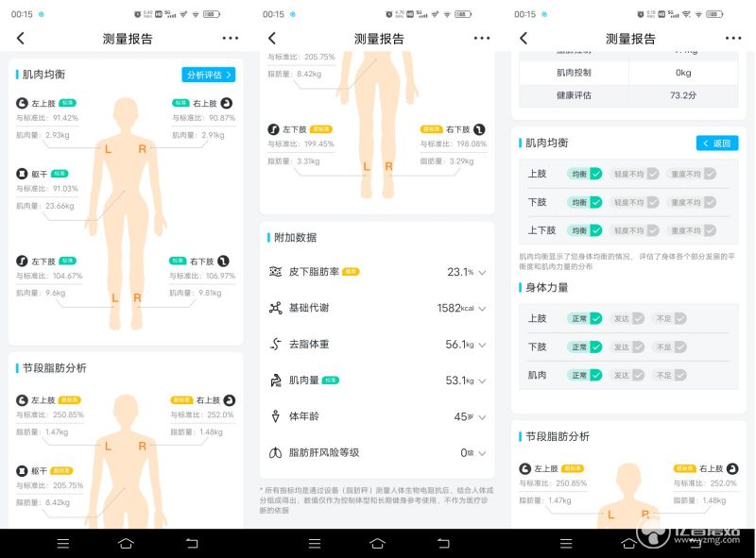Viewport: 756px width, 558px height.
Task: Tap the 73.2分 health score value
Action: 683,95
